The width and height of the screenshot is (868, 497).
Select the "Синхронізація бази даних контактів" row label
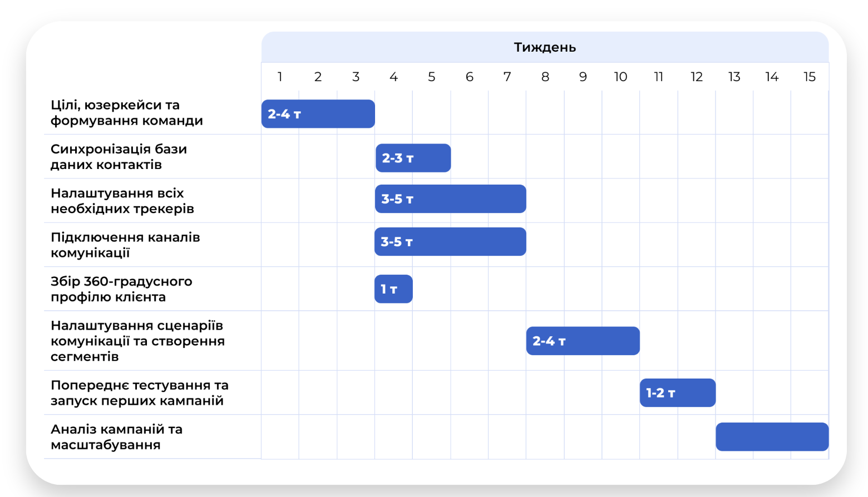[x=119, y=157]
